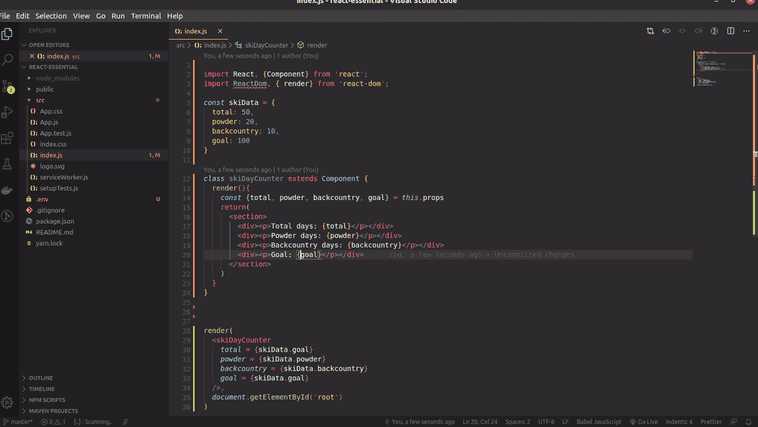758x427 pixels.
Task: Change the Spaces: 2 indentation setting
Action: click(x=517, y=422)
